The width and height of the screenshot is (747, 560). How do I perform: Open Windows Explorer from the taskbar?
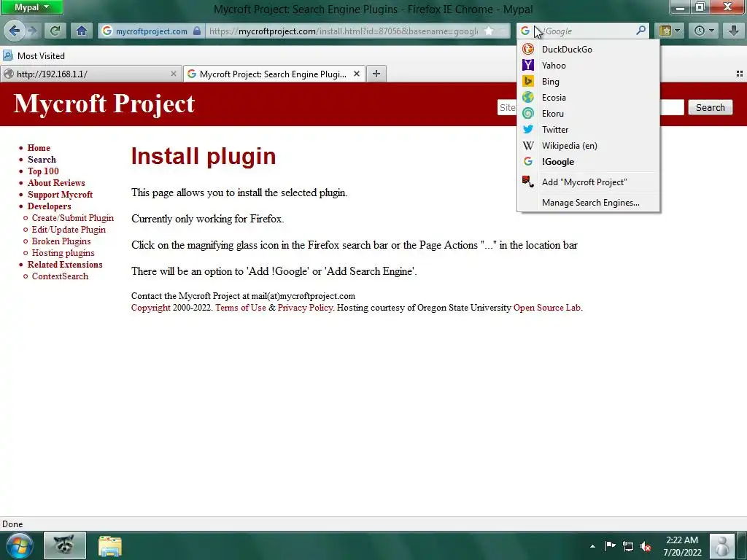[110, 545]
